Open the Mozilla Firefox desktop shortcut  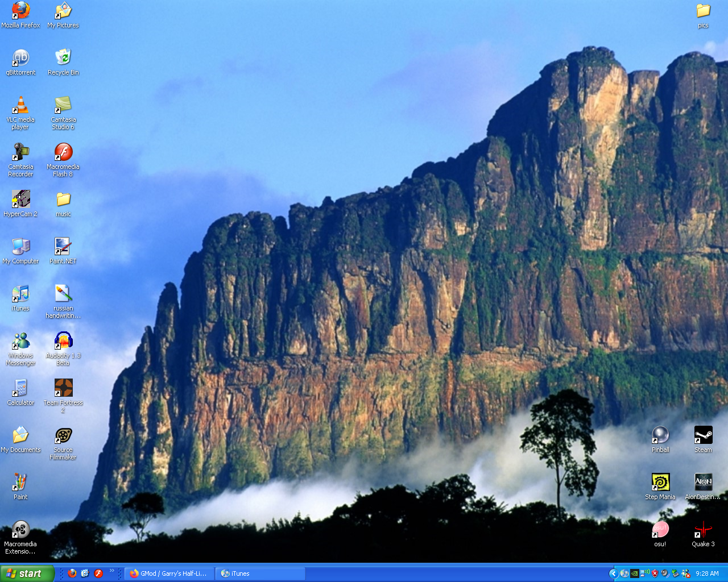tap(20, 11)
